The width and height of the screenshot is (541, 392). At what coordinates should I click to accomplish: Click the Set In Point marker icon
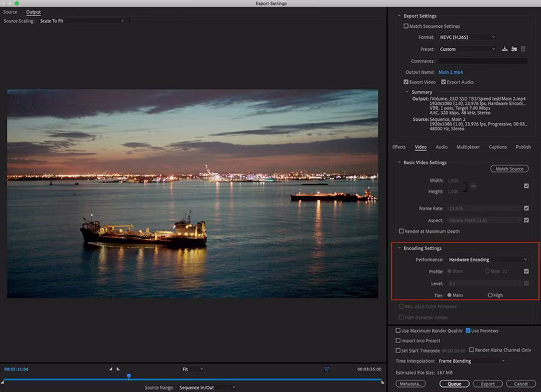(109, 368)
